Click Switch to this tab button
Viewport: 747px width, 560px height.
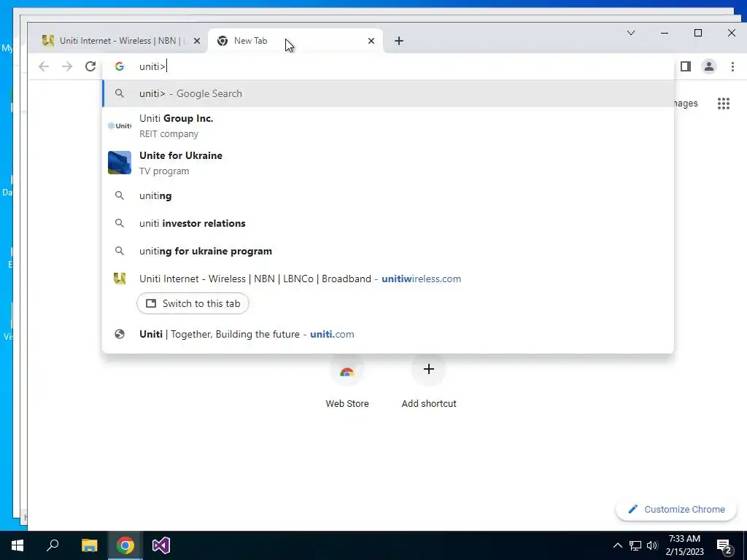193,304
